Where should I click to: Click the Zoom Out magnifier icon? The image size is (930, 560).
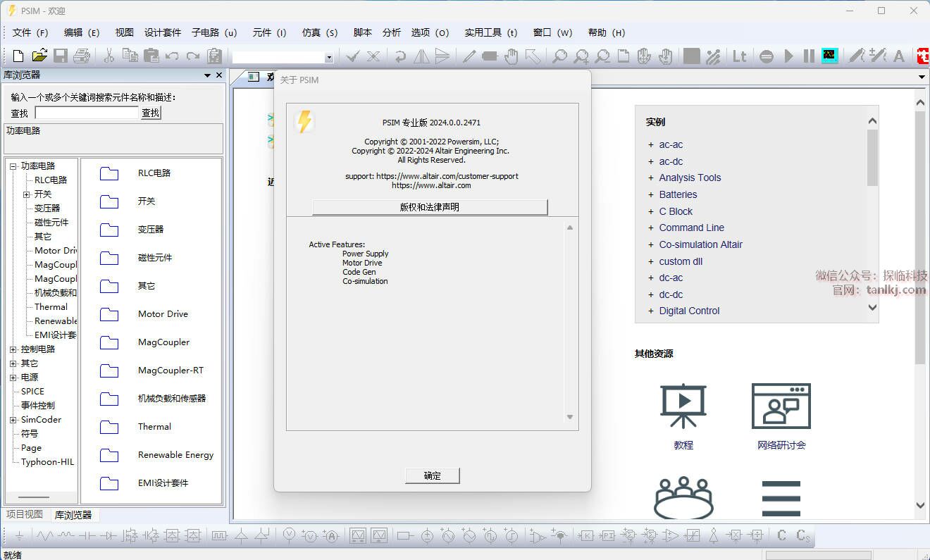(602, 56)
